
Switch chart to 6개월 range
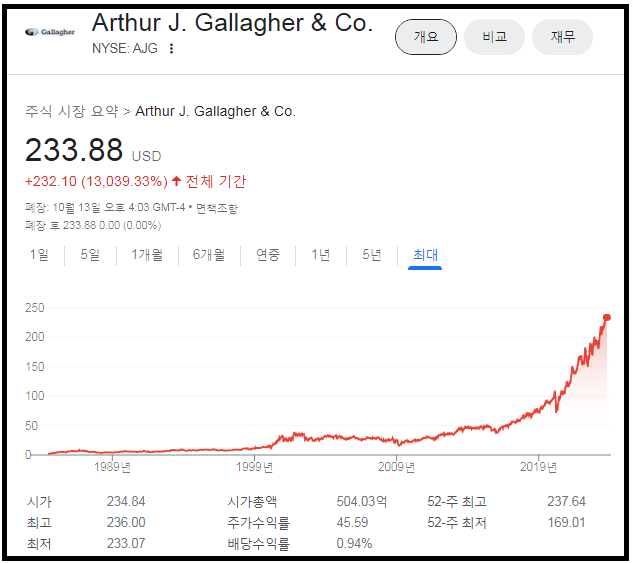tap(209, 255)
